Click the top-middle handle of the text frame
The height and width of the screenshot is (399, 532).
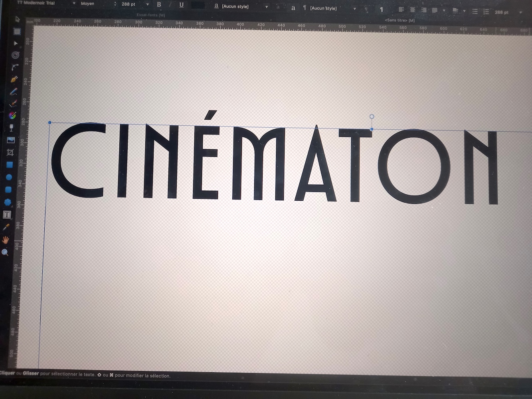pyautogui.click(x=372, y=129)
